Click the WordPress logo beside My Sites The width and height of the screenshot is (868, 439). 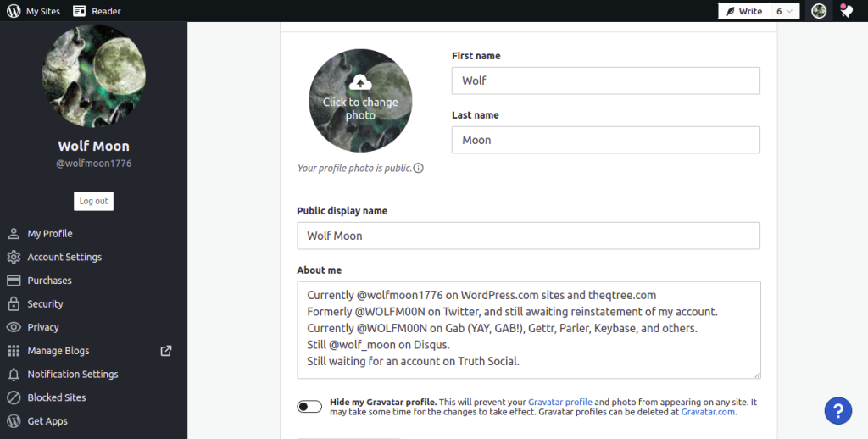click(x=14, y=10)
